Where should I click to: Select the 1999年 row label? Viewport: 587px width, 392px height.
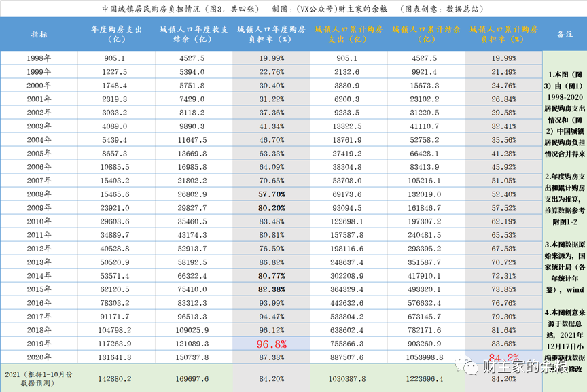[39, 72]
